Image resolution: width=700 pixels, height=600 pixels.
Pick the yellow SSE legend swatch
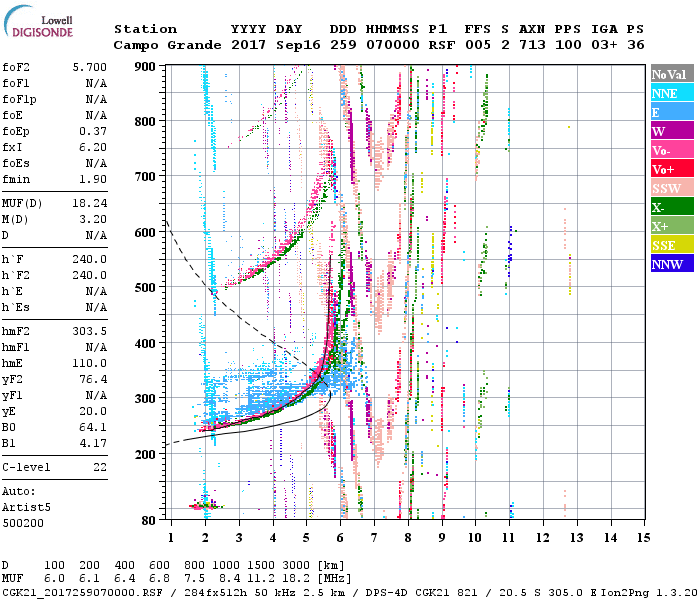(x=671, y=245)
